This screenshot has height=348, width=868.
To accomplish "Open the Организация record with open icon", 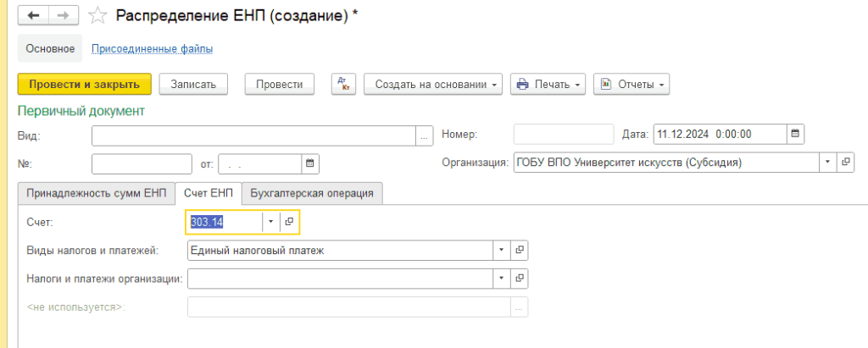I will tap(845, 163).
